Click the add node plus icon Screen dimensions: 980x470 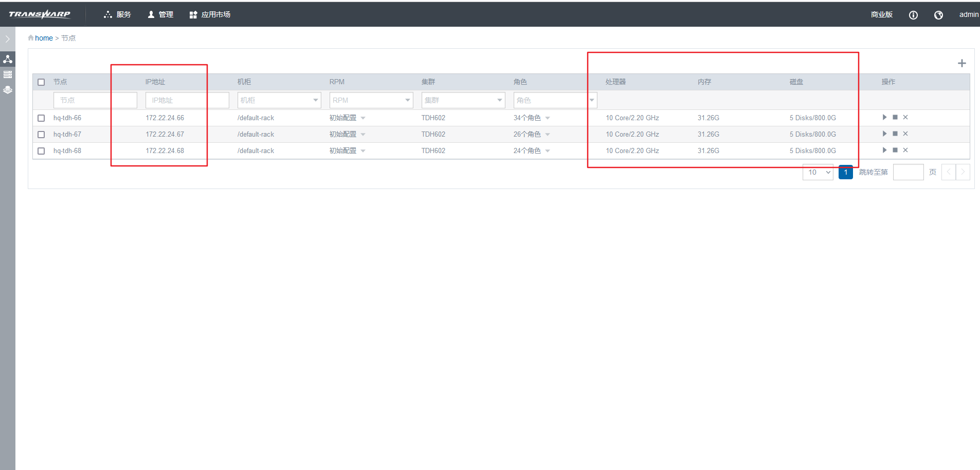(x=961, y=63)
